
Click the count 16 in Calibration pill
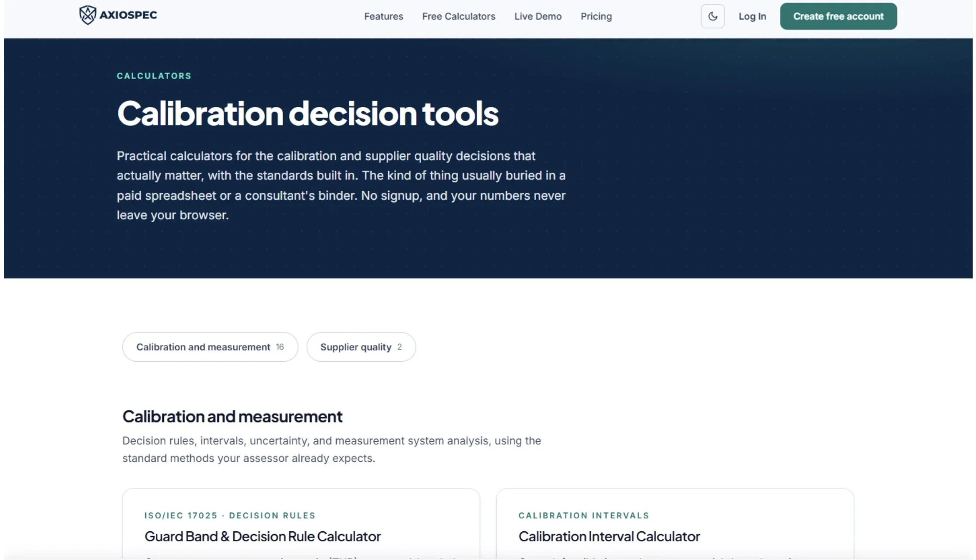[x=280, y=347]
